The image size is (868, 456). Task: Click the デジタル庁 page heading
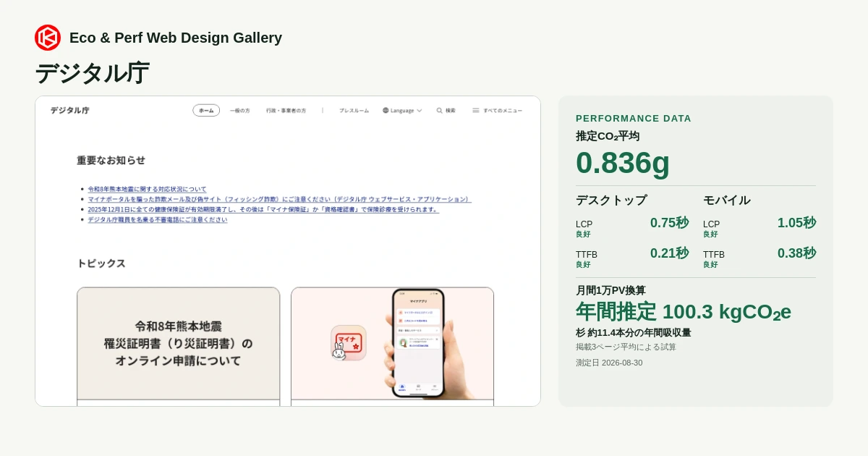point(92,73)
